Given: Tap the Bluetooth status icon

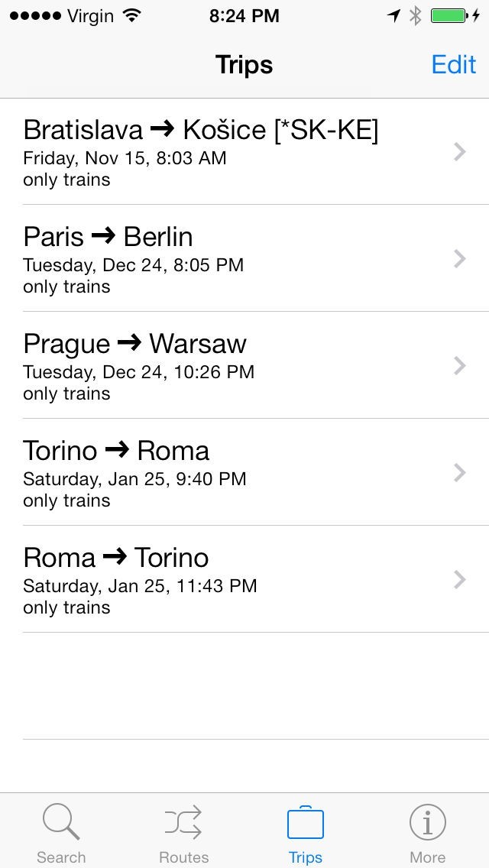Looking at the screenshot, I should point(415,15).
